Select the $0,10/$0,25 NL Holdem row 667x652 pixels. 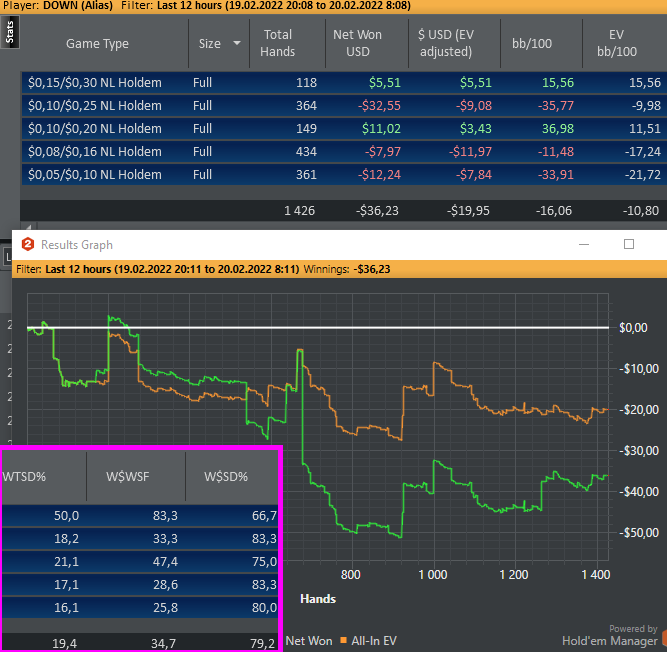(x=95, y=106)
